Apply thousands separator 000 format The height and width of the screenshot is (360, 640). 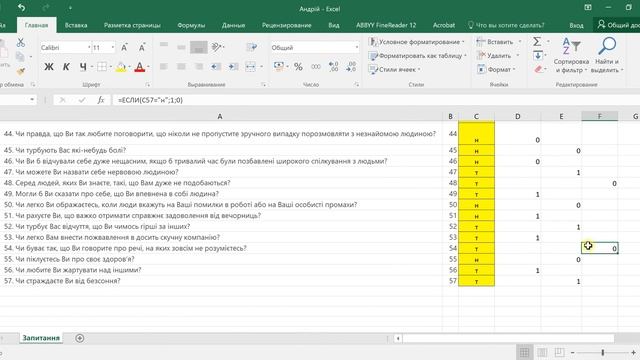click(316, 67)
